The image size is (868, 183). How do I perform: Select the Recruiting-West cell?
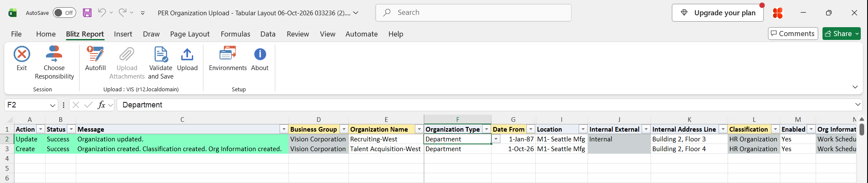[386, 139]
